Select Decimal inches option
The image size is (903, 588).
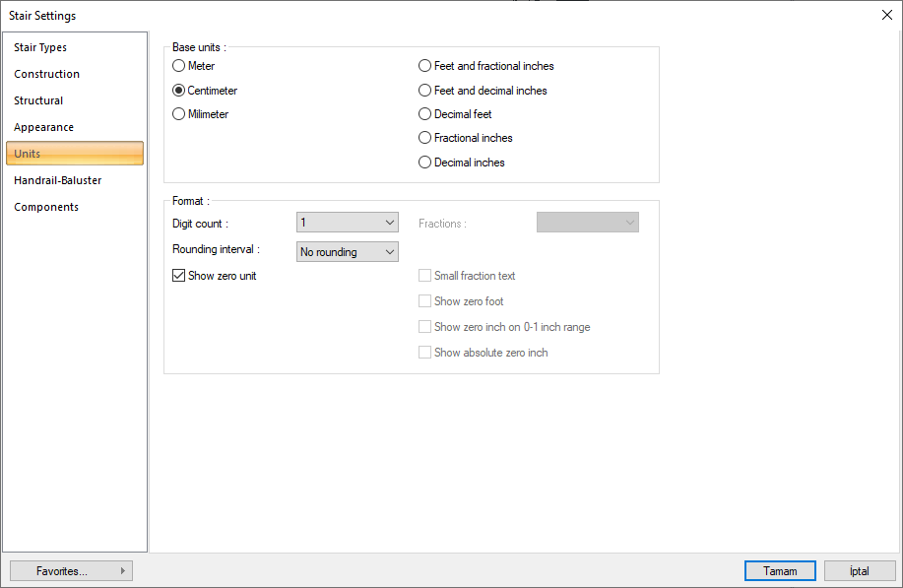click(x=425, y=163)
